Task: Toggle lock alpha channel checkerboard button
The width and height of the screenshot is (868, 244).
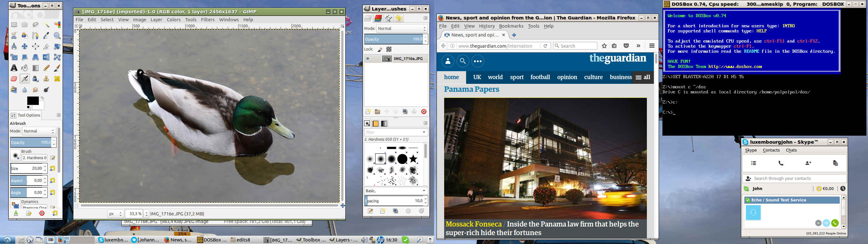Action: (x=389, y=49)
